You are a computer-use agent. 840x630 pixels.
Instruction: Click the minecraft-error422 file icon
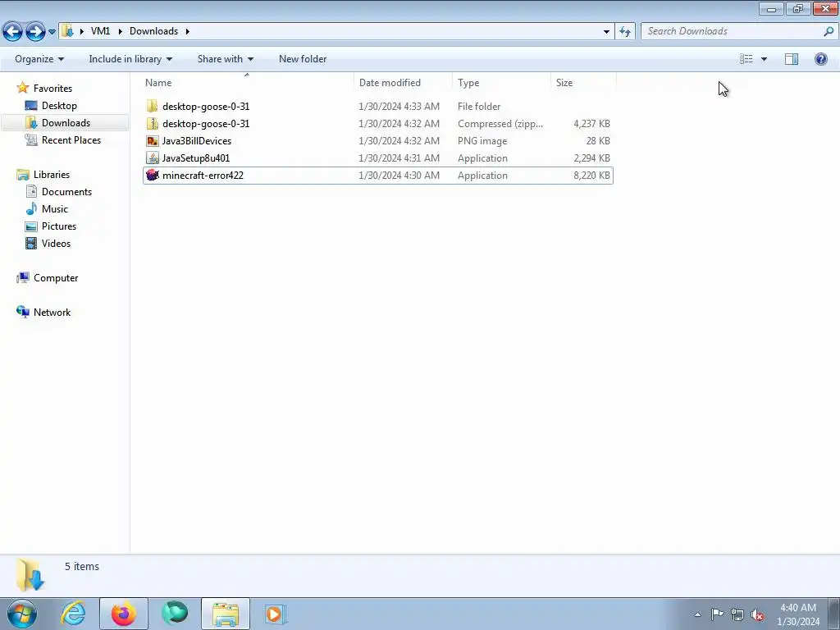point(153,176)
